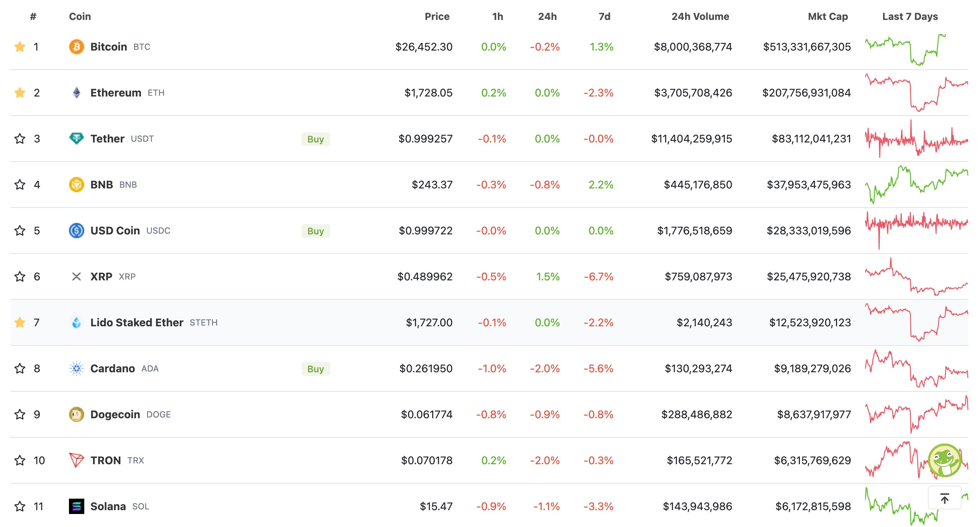Screen dimensions: 980x527
Task: Sort by 24h Volume column
Action: tap(700, 16)
